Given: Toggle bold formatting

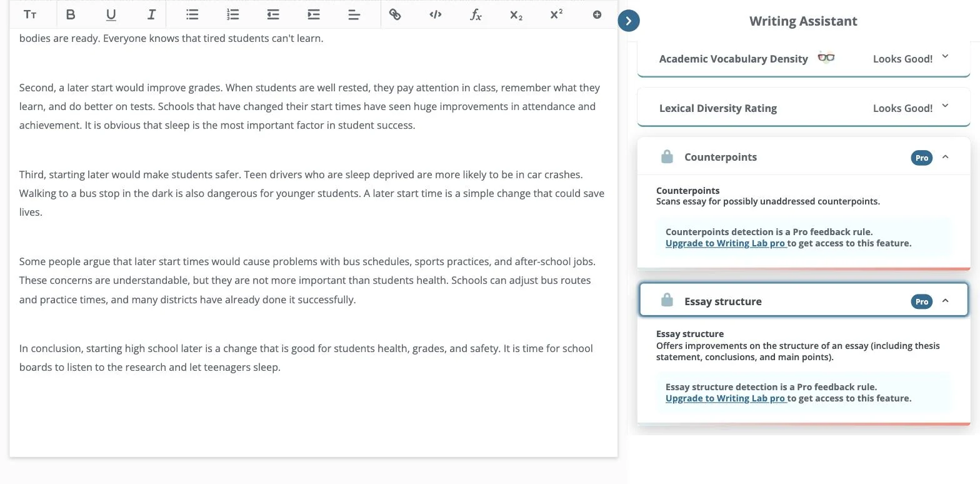Looking at the screenshot, I should pos(71,14).
